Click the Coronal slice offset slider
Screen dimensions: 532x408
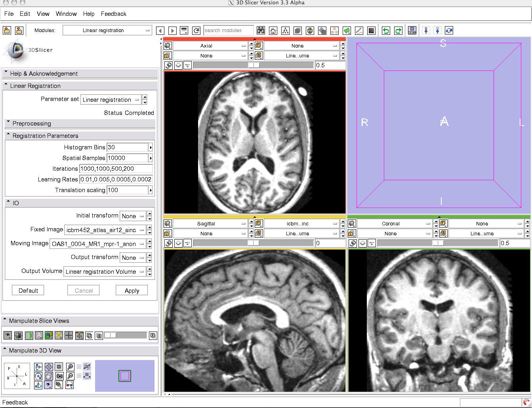[437, 243]
